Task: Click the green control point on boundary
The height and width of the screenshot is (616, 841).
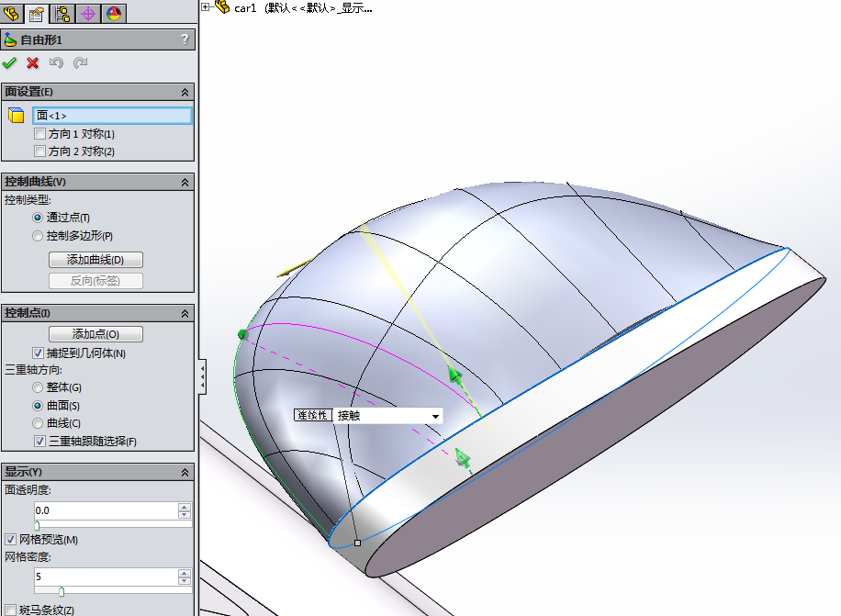Action: [x=243, y=334]
